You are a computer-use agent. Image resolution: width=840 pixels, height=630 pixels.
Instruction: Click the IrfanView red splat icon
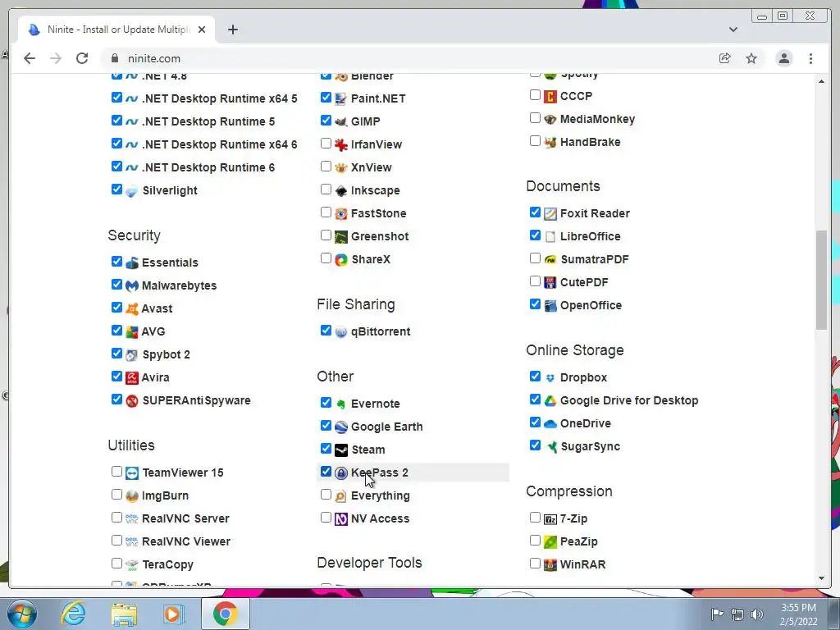(340, 144)
